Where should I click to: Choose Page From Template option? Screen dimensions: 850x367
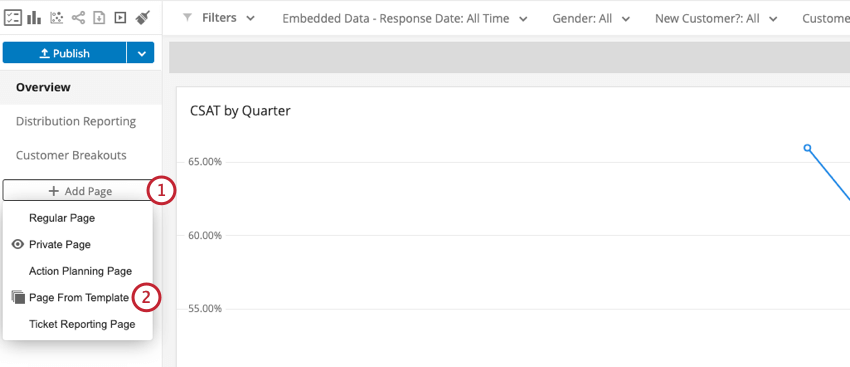tap(78, 298)
